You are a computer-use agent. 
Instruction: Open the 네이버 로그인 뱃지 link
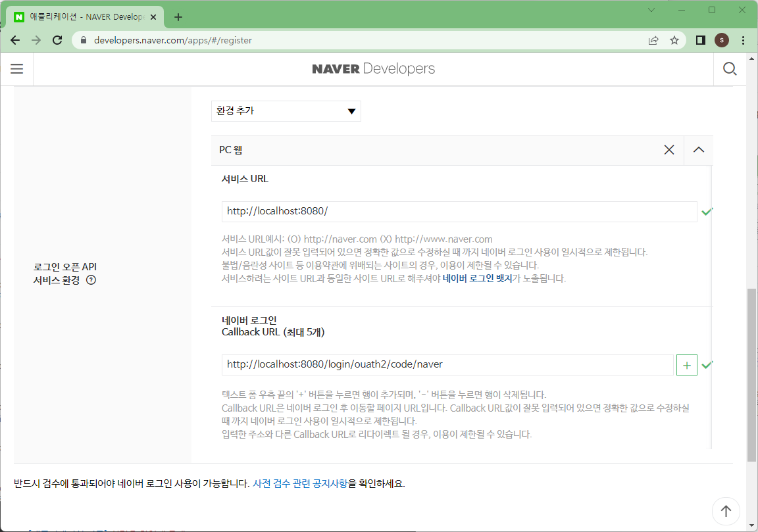pyautogui.click(x=477, y=278)
